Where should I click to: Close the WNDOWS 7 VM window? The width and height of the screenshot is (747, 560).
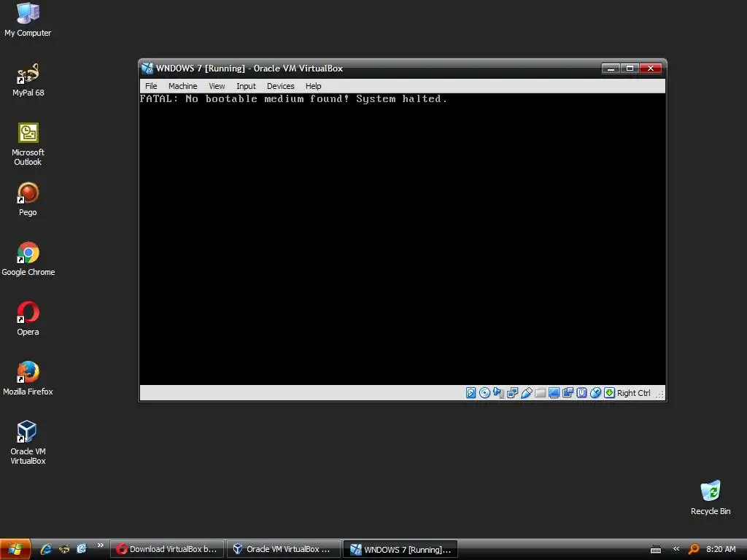[x=651, y=68]
